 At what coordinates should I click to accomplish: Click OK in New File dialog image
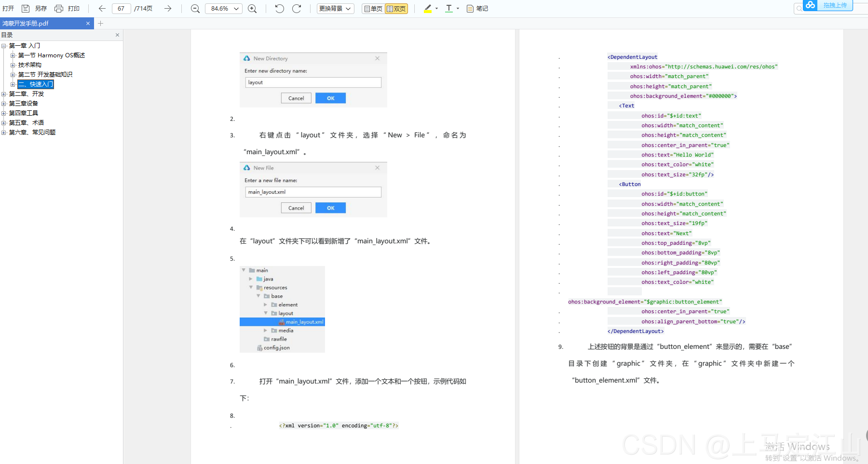pyautogui.click(x=330, y=208)
